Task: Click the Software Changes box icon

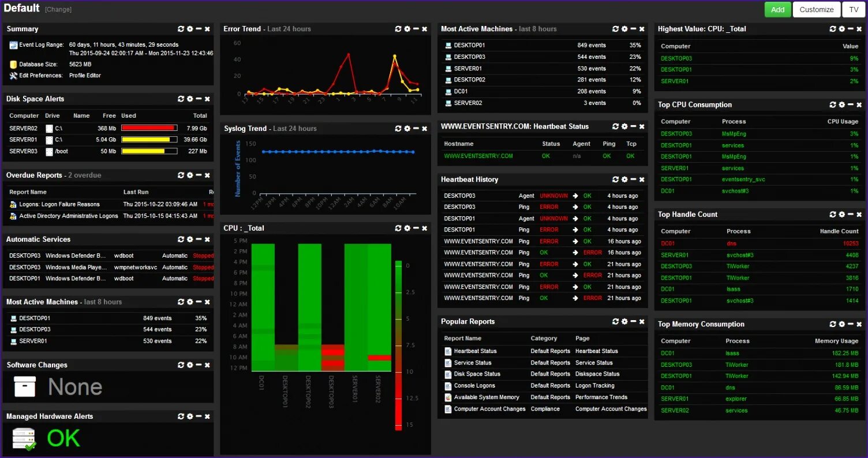Action: (25, 387)
